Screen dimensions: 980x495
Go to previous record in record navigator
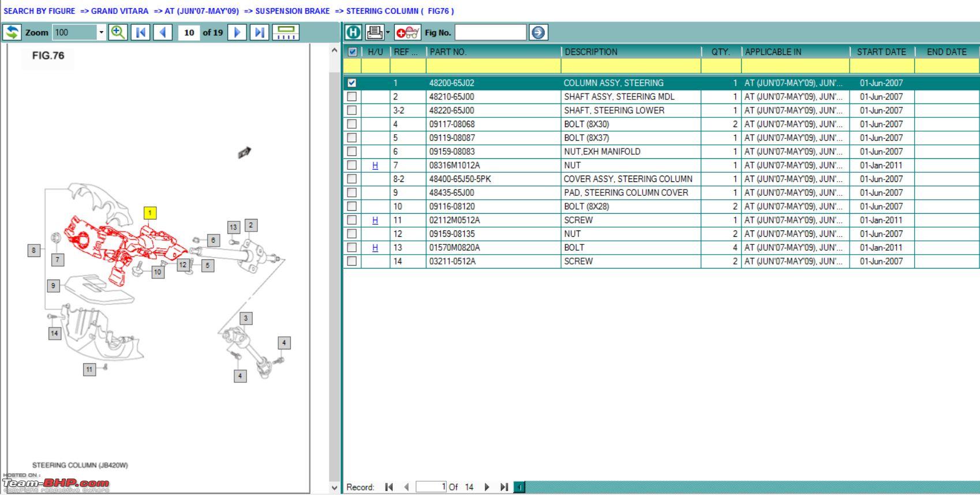point(406,487)
